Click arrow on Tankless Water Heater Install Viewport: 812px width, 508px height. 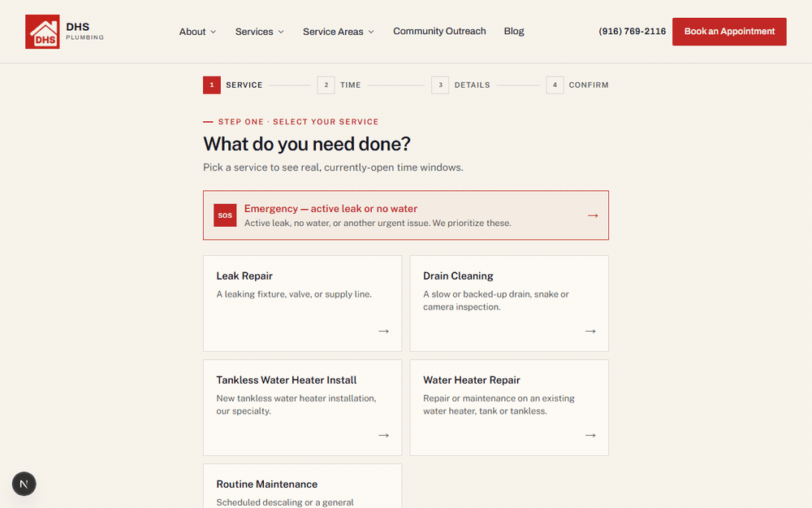coord(383,435)
